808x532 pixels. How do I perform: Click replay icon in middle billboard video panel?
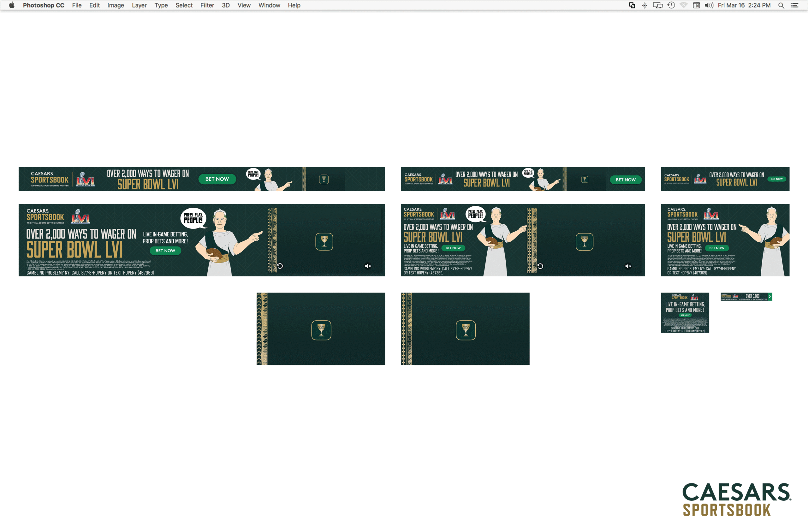pyautogui.click(x=540, y=266)
